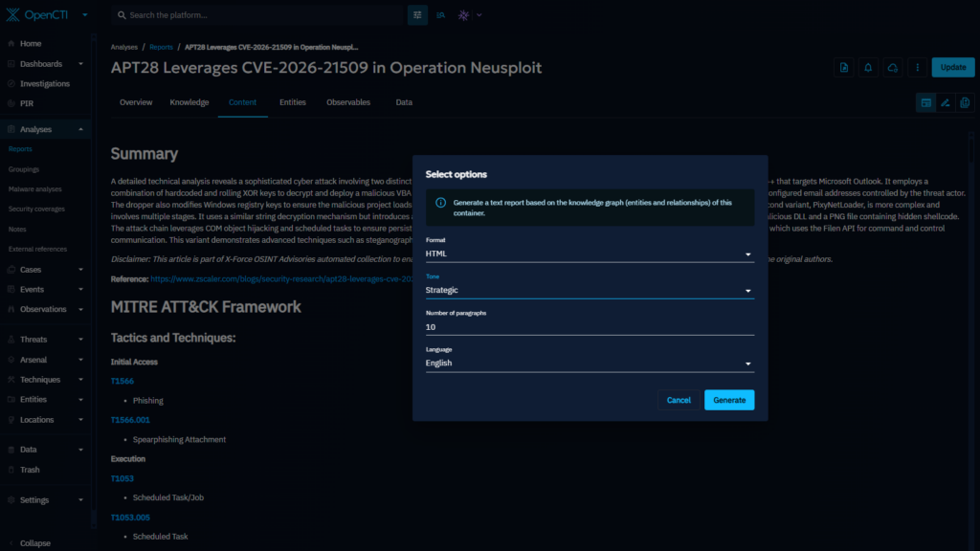Open Settings in sidebar
This screenshot has height=551, width=980.
click(x=34, y=500)
